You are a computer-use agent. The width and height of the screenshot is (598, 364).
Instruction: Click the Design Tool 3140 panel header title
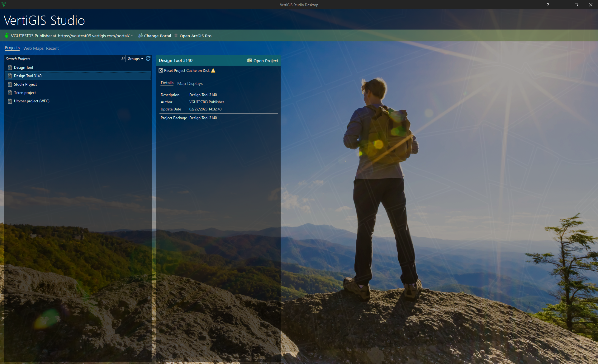(176, 60)
